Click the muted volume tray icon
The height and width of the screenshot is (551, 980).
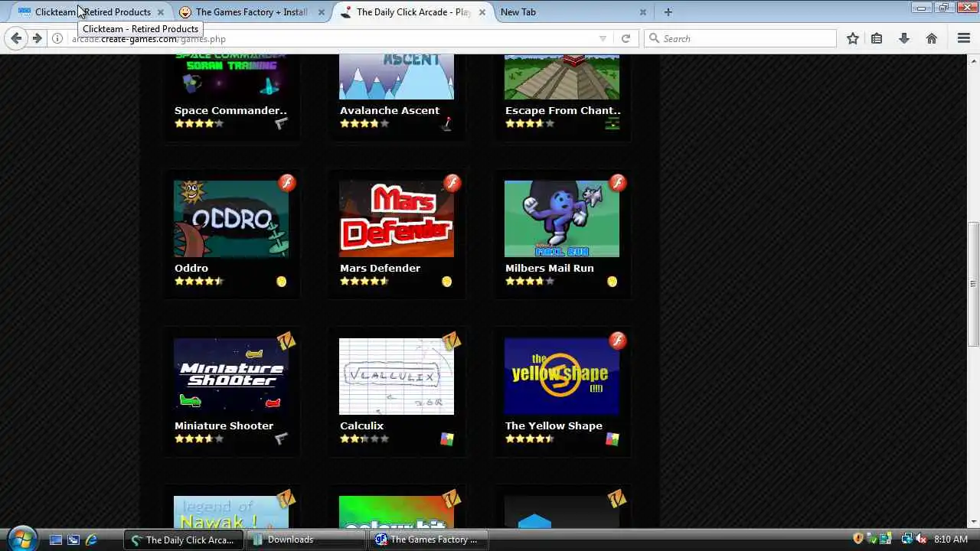pos(921,540)
